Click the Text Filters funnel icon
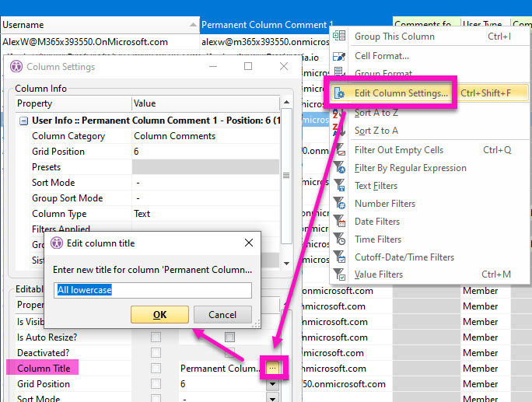Viewport: 532px width, 402px height. 339,186
